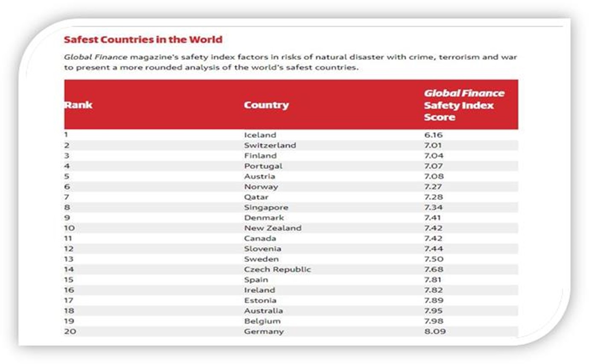589x364 pixels.
Task: Select the 8.09 score for Germany
Action: (x=434, y=332)
